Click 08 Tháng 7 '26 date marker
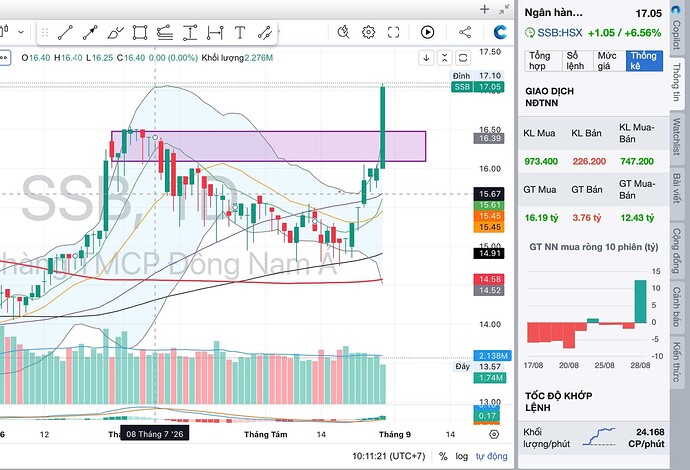This screenshot has width=690, height=470. 154,434
